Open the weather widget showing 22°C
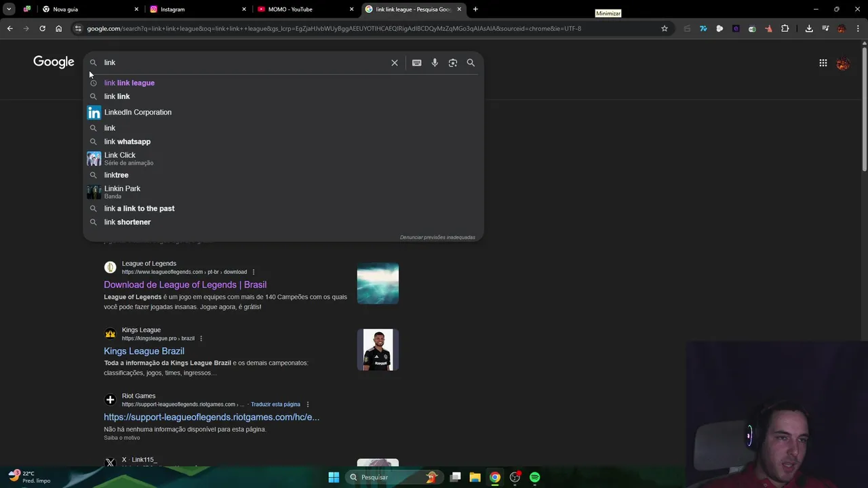The height and width of the screenshot is (488, 868). coord(29,476)
